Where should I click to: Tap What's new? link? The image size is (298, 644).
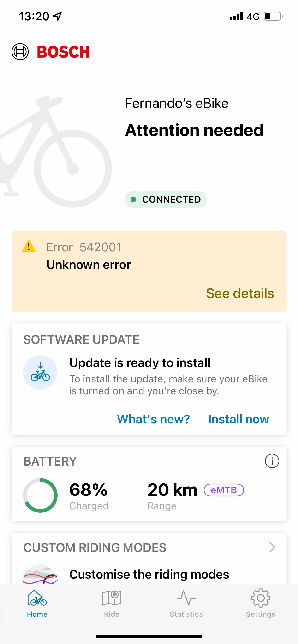(153, 419)
